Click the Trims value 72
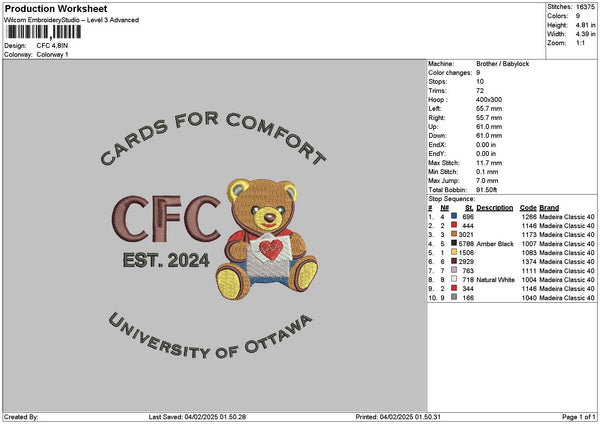 point(480,91)
